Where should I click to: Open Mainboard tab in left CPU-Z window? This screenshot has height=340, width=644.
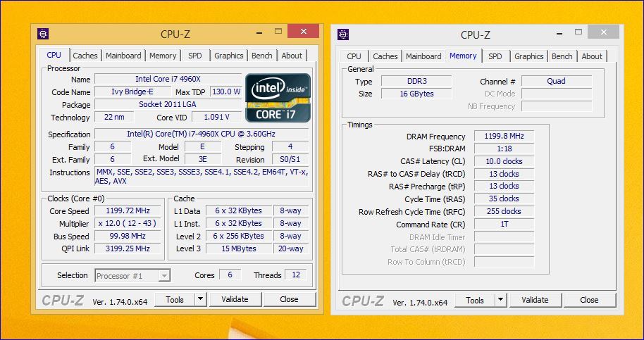pyautogui.click(x=123, y=56)
